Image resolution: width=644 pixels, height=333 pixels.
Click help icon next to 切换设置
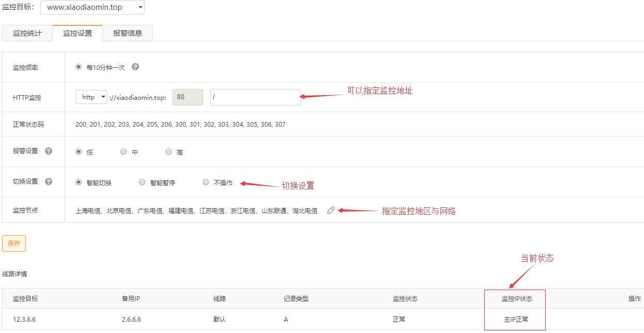coord(49,181)
